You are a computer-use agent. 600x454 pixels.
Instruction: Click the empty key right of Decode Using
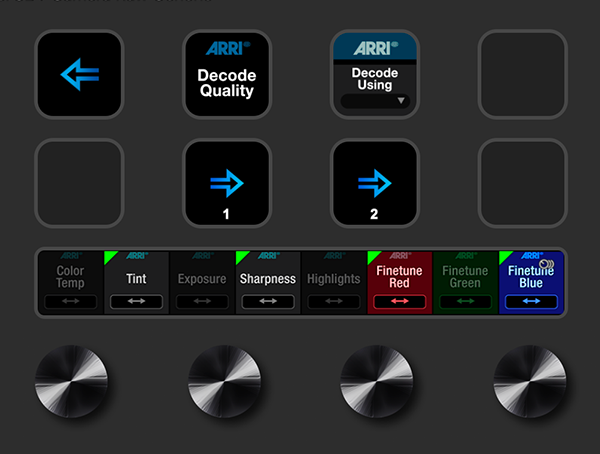coord(522,74)
